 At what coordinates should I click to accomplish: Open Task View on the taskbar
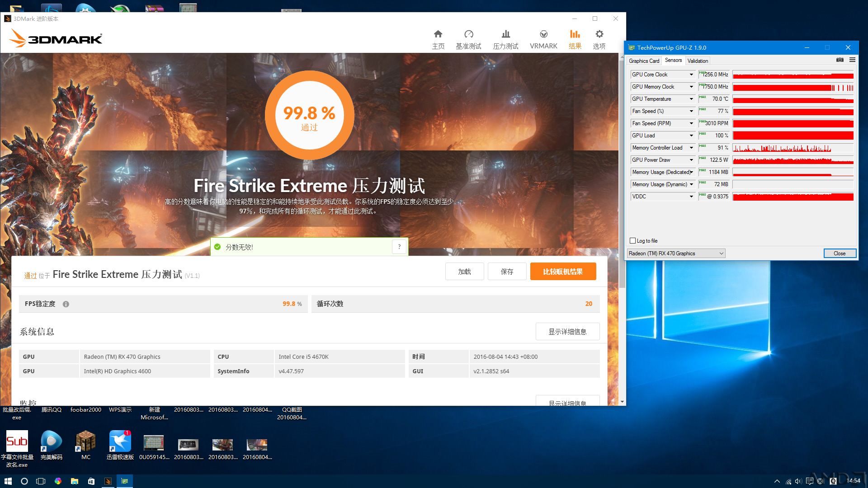click(41, 481)
